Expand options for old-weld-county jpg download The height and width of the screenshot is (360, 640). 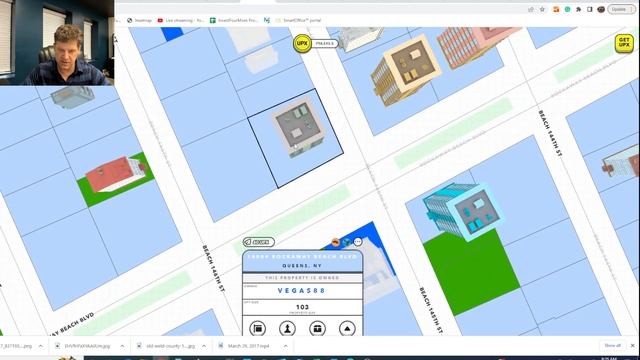tap(204, 346)
